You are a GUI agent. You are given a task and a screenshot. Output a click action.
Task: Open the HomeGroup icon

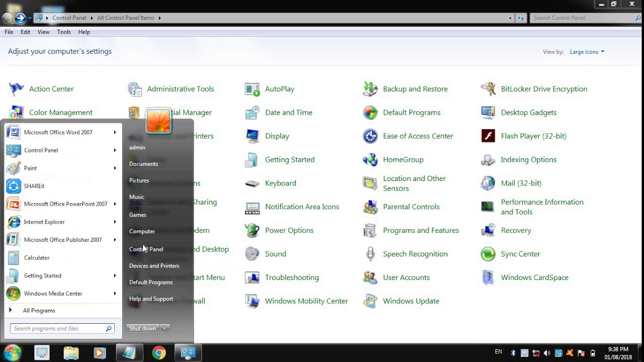[x=370, y=160]
